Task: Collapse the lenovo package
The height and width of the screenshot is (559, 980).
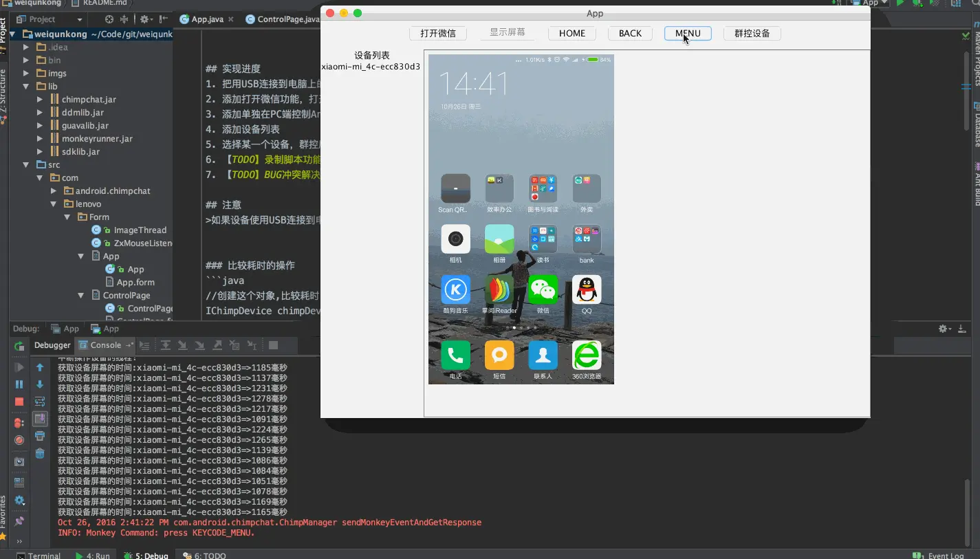Action: 54,204
